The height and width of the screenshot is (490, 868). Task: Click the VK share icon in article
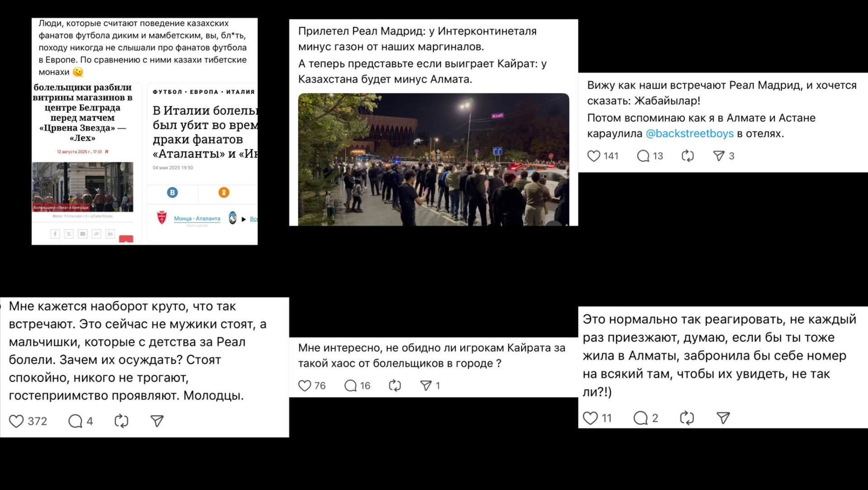click(x=172, y=193)
